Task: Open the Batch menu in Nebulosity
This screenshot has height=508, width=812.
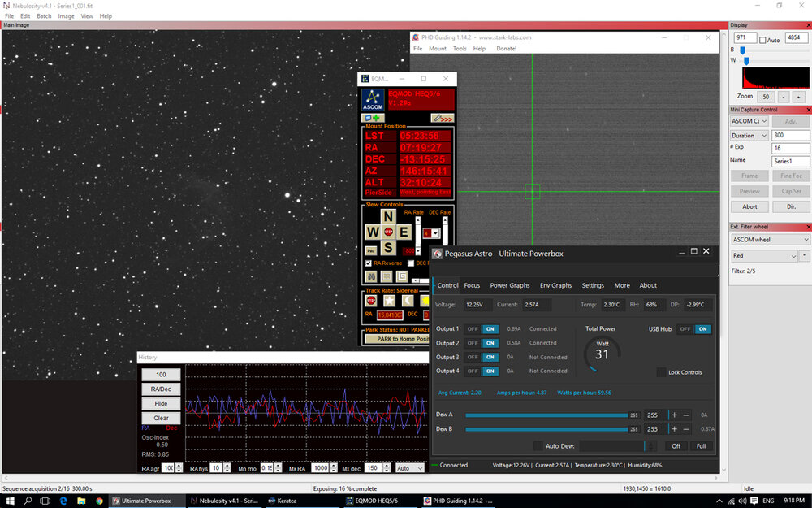Action: pyautogui.click(x=44, y=16)
